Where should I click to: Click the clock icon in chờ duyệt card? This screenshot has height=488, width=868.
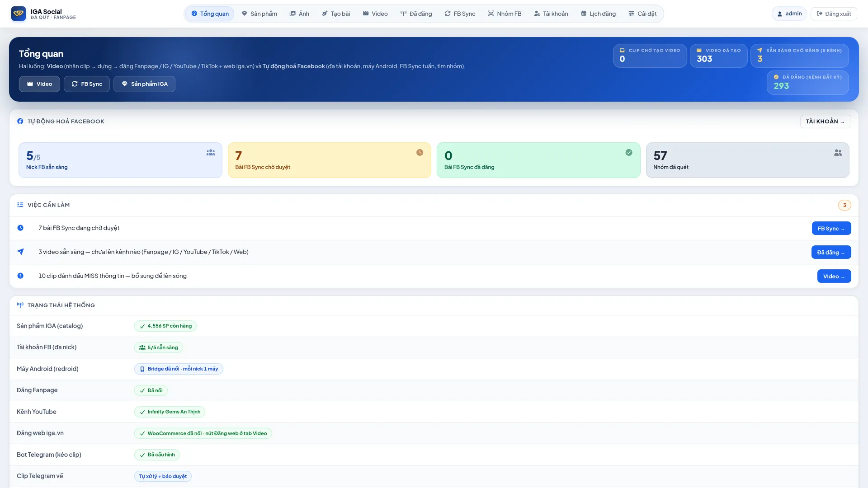(420, 153)
